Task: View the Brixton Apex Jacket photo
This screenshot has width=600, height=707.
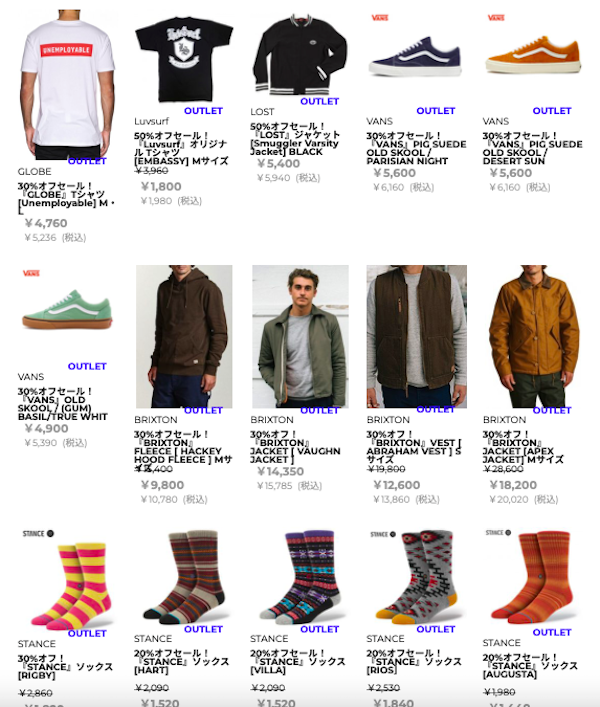Action: [x=534, y=336]
